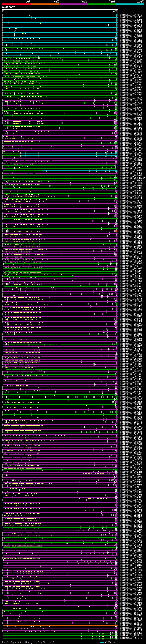Select UniRef100_Q06446 label
The height and width of the screenshot is (644, 146).
pyautogui.click(x=131, y=318)
